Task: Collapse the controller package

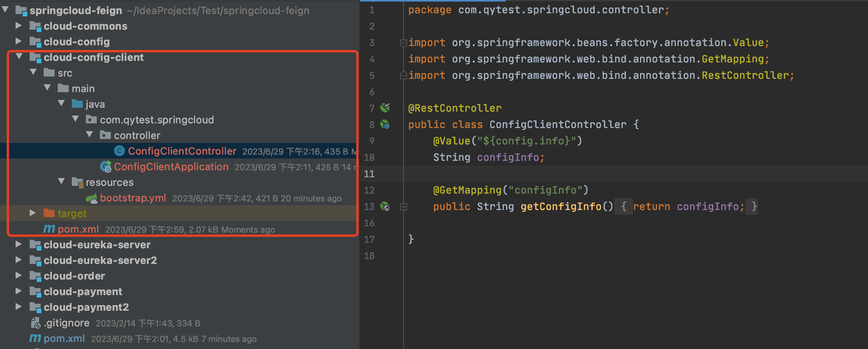Action: [x=89, y=135]
